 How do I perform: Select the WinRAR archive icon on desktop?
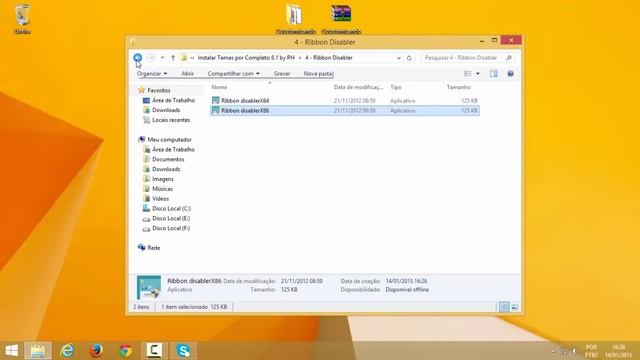tap(341, 18)
